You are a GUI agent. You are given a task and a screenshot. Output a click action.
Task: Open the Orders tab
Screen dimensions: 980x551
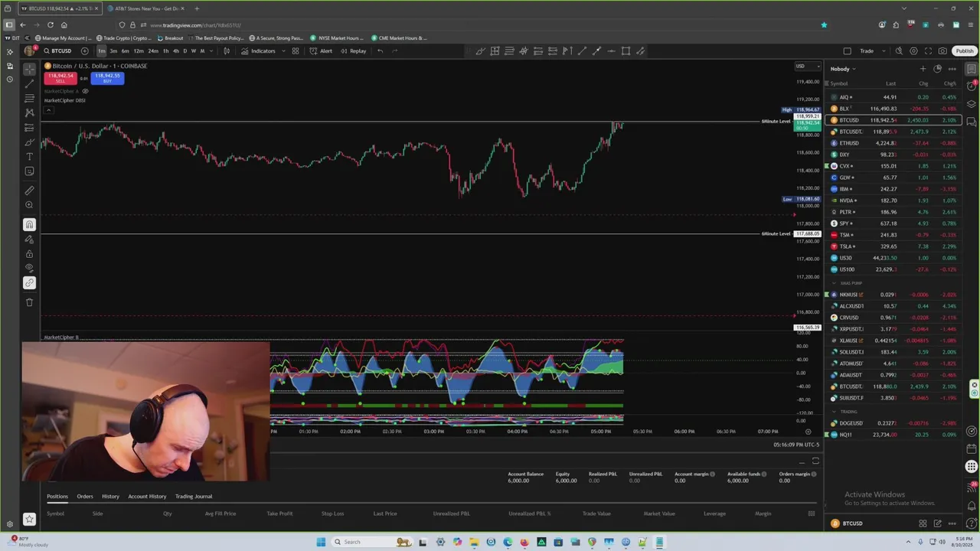pyautogui.click(x=85, y=496)
